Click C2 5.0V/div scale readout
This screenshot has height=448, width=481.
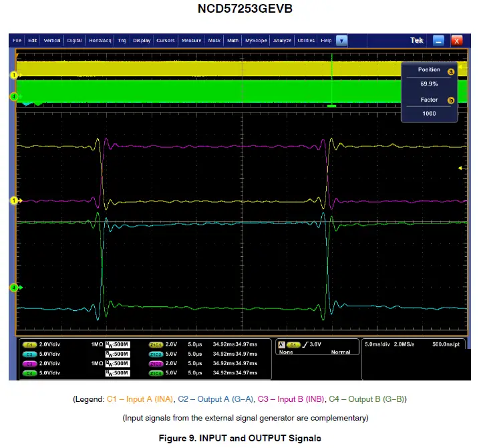pyautogui.click(x=49, y=354)
